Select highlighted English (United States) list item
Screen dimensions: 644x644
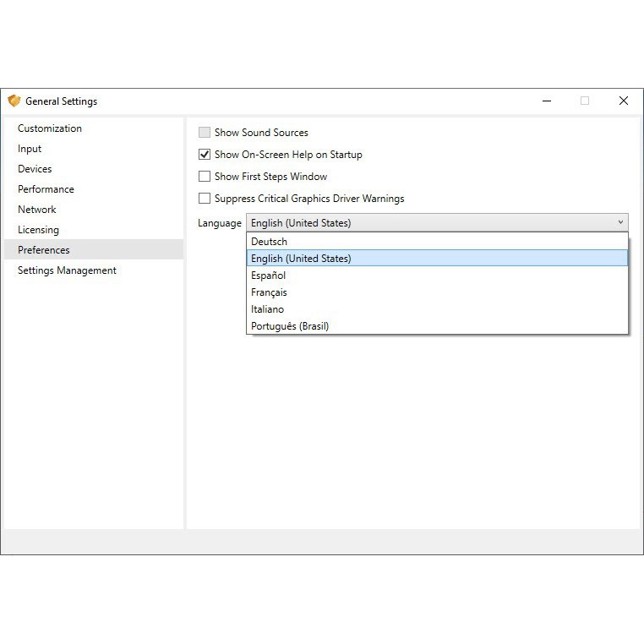click(x=301, y=259)
